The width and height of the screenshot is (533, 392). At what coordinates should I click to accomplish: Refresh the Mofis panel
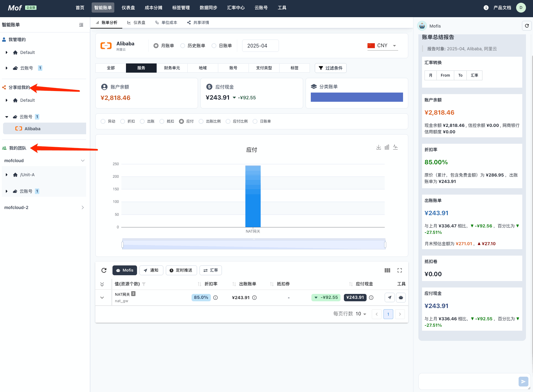[527, 26]
